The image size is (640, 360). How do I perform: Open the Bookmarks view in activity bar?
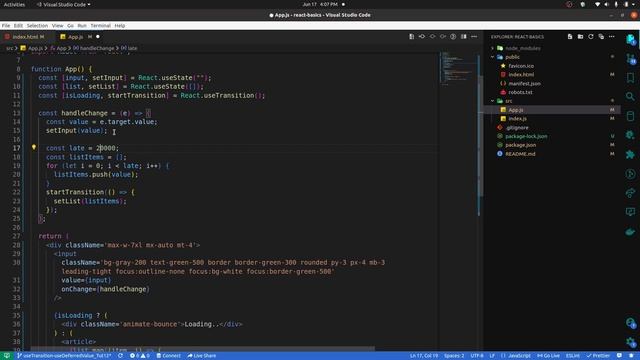631,78
